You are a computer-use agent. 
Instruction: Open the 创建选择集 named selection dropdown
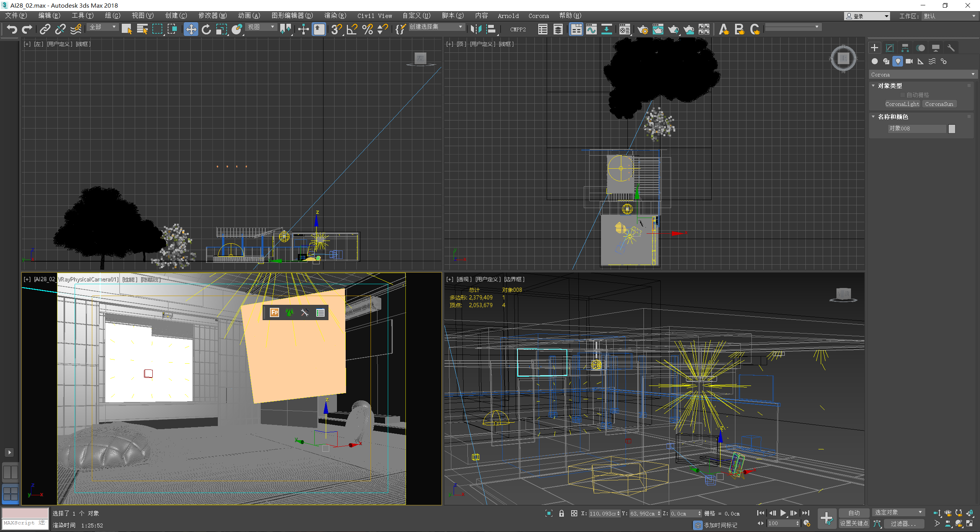pos(436,27)
